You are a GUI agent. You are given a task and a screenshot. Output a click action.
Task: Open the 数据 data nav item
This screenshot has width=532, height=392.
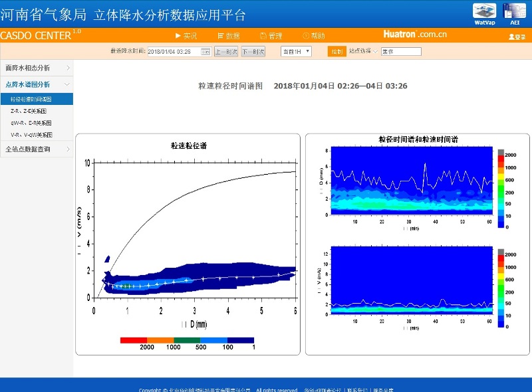tap(228, 36)
